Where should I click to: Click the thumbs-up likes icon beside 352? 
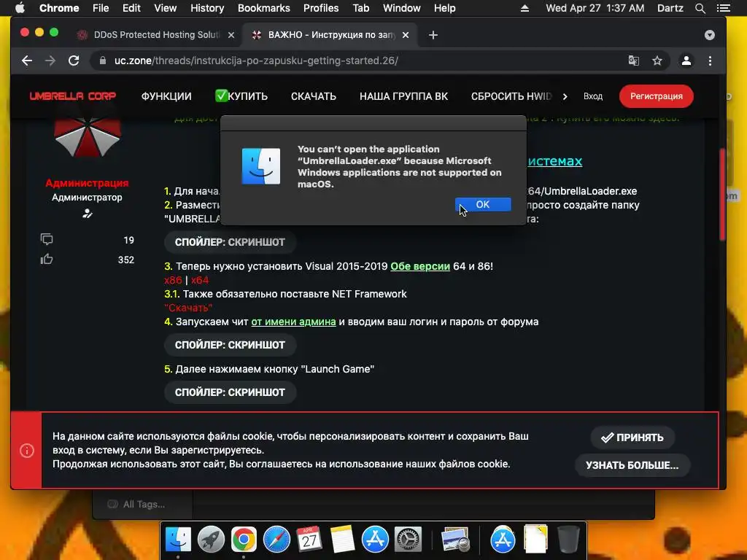click(x=47, y=259)
